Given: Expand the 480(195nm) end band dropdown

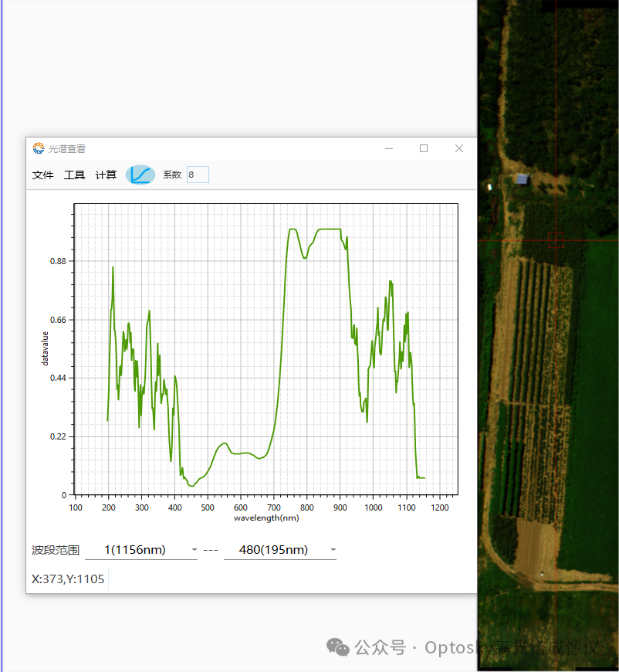Looking at the screenshot, I should tap(333, 550).
